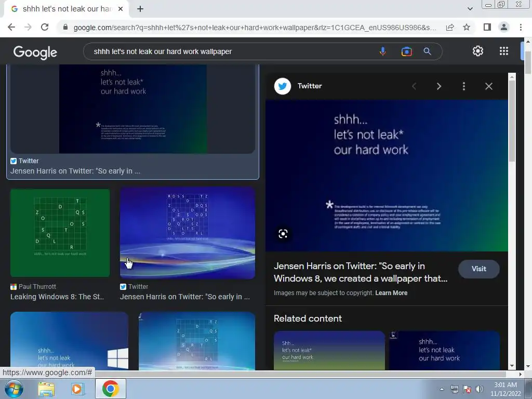Open the Google apps grid
This screenshot has height=399, width=532.
click(504, 51)
